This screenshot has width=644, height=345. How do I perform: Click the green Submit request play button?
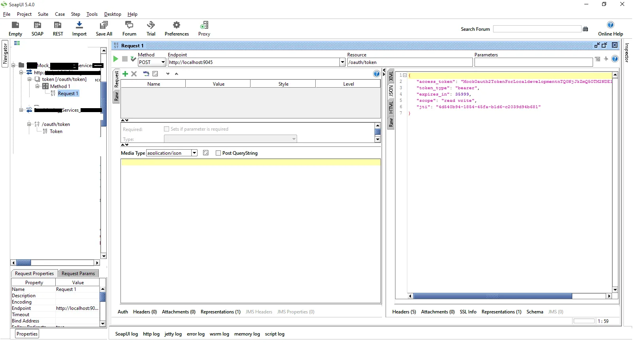pyautogui.click(x=116, y=59)
